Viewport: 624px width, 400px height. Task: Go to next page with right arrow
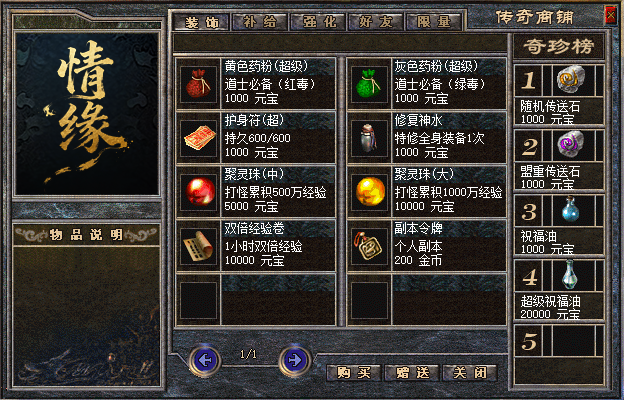coord(295,361)
